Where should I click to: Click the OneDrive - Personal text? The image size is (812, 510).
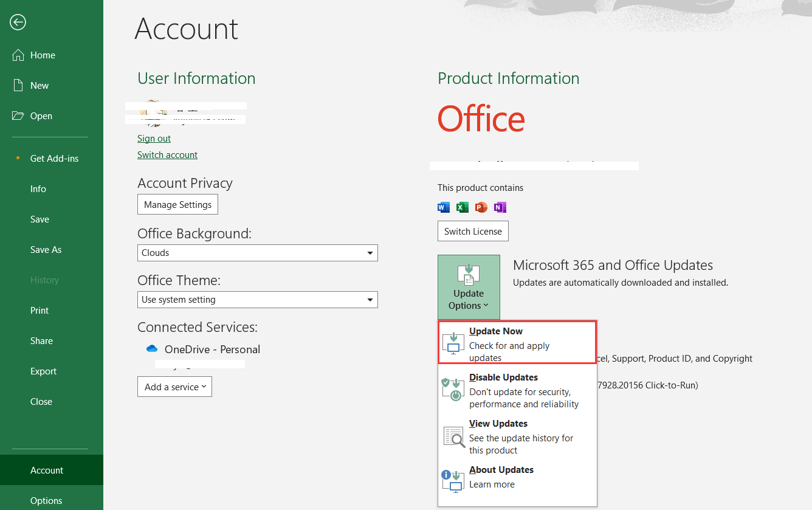coord(212,350)
